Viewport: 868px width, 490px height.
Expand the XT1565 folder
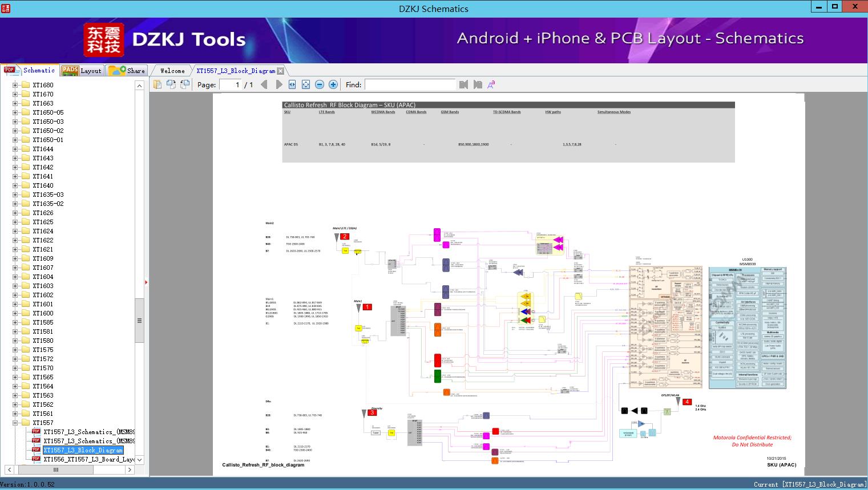click(x=15, y=377)
